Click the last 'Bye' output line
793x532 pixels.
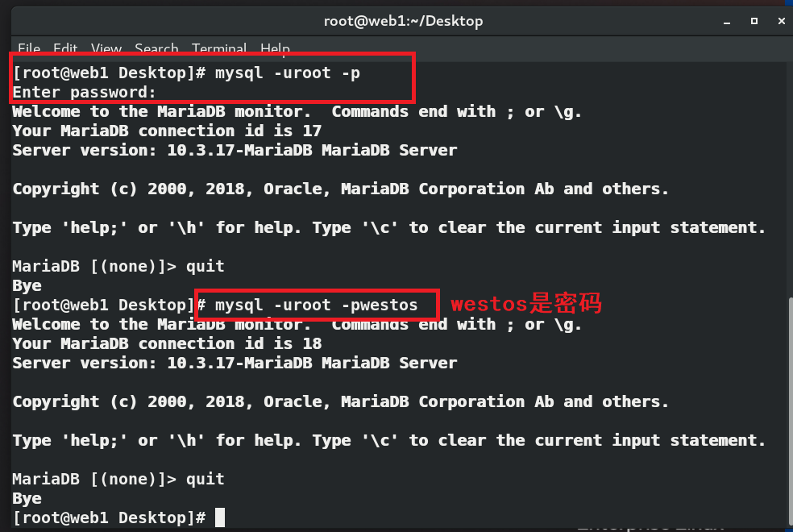(27, 499)
